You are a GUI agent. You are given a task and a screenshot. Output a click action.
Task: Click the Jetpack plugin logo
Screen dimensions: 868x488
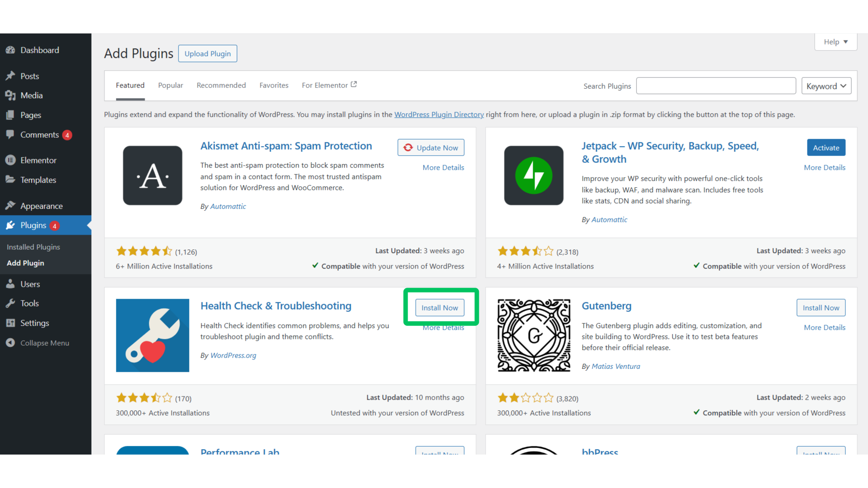click(x=534, y=176)
